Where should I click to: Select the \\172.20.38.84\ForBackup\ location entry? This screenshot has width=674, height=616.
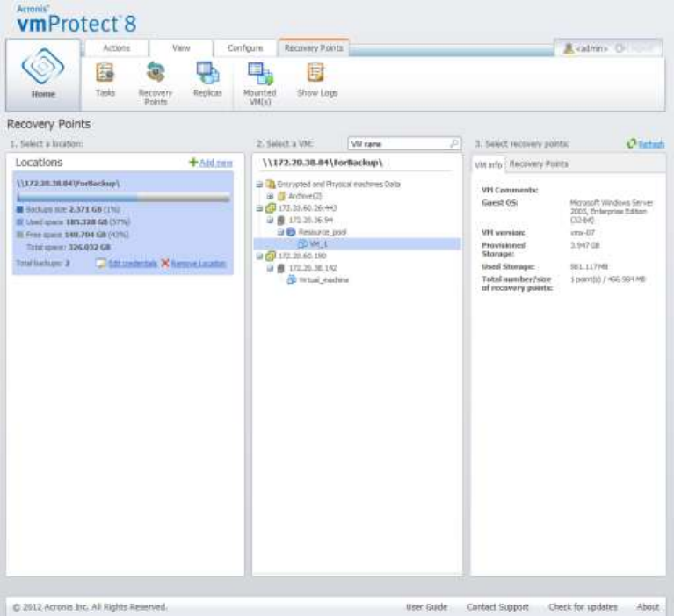click(x=123, y=222)
